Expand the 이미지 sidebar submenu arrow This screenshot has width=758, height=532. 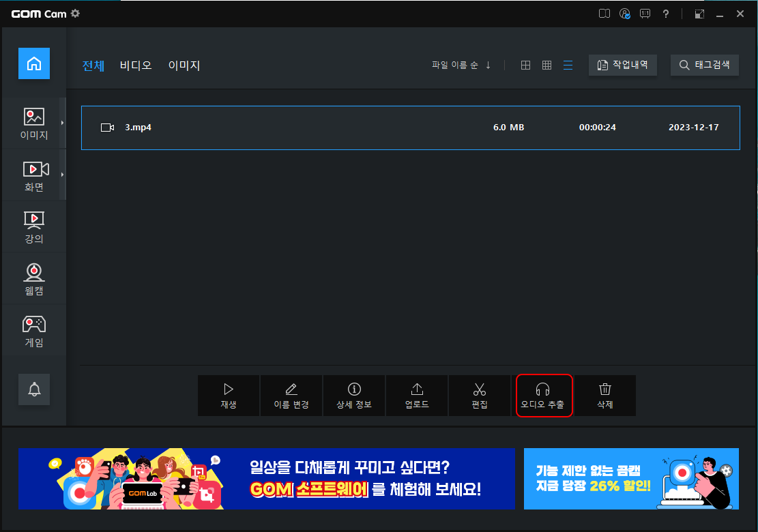[63, 123]
